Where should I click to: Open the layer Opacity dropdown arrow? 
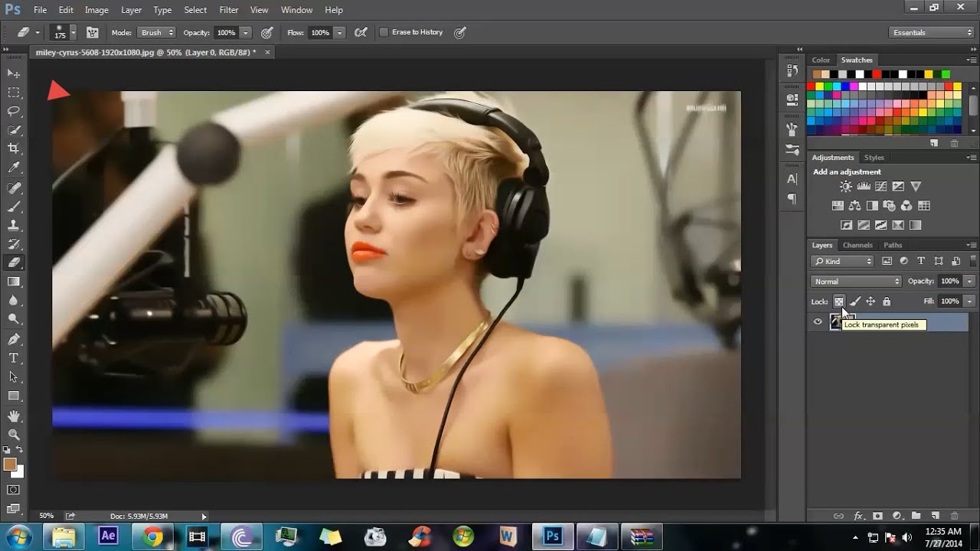970,282
